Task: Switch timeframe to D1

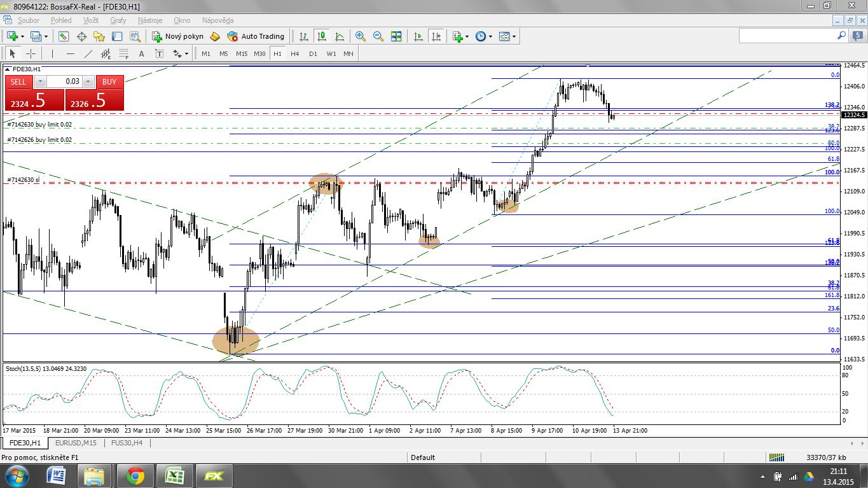Action: pos(313,53)
